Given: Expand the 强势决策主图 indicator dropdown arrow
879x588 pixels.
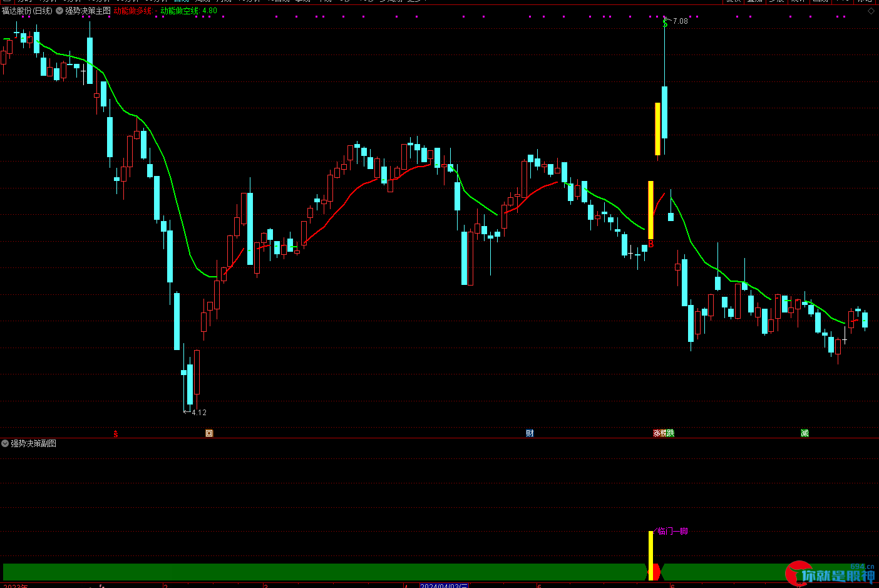Looking at the screenshot, I should 59,11.
